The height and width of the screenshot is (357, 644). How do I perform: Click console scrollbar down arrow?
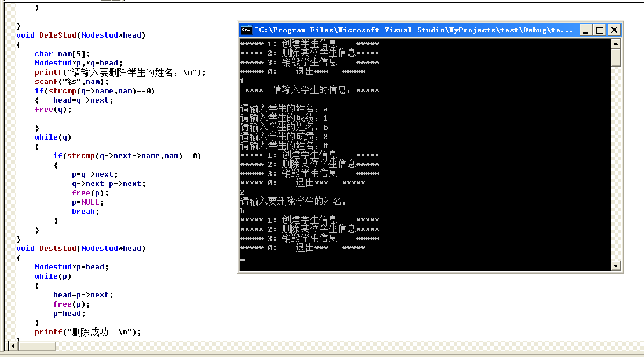pos(616,266)
